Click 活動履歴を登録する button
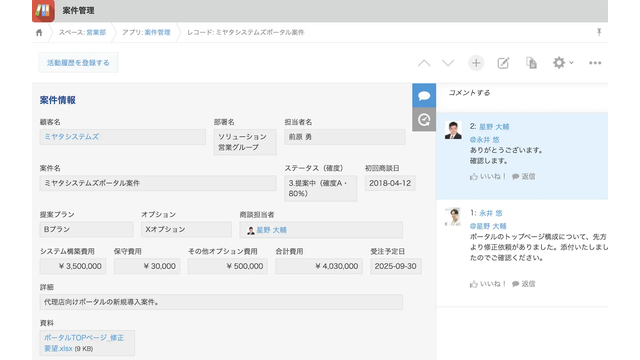 (x=78, y=63)
